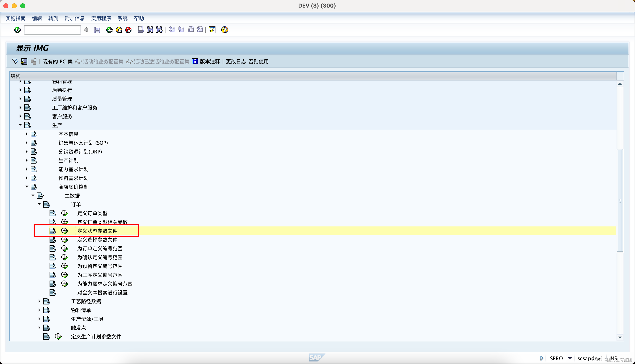635x364 pixels.
Task: Execute the 定义状态参数文件 activity clock icon
Action: 65,231
